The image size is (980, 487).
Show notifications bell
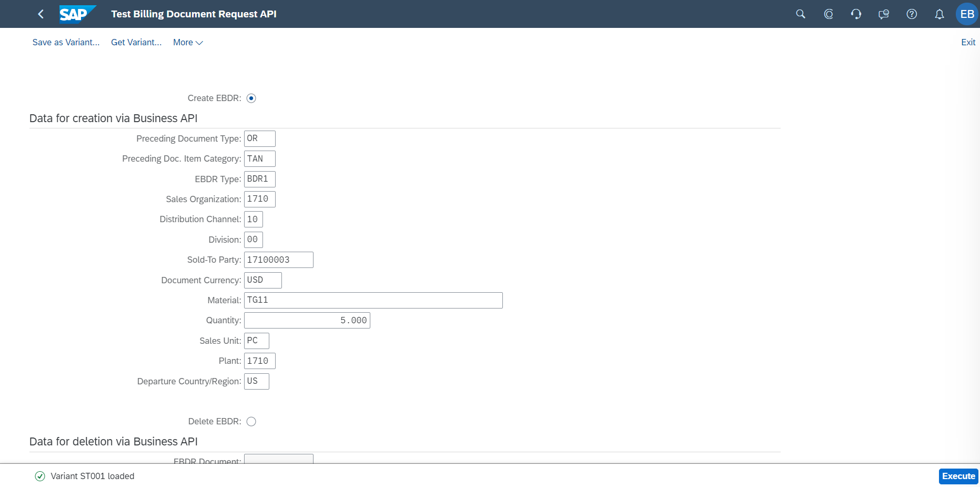[939, 14]
